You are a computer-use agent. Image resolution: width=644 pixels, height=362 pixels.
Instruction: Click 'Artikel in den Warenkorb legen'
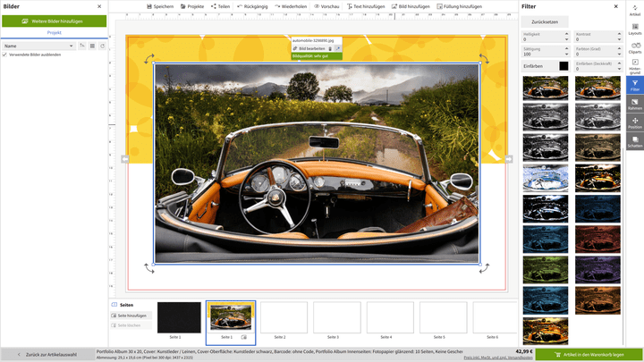pos(589,354)
